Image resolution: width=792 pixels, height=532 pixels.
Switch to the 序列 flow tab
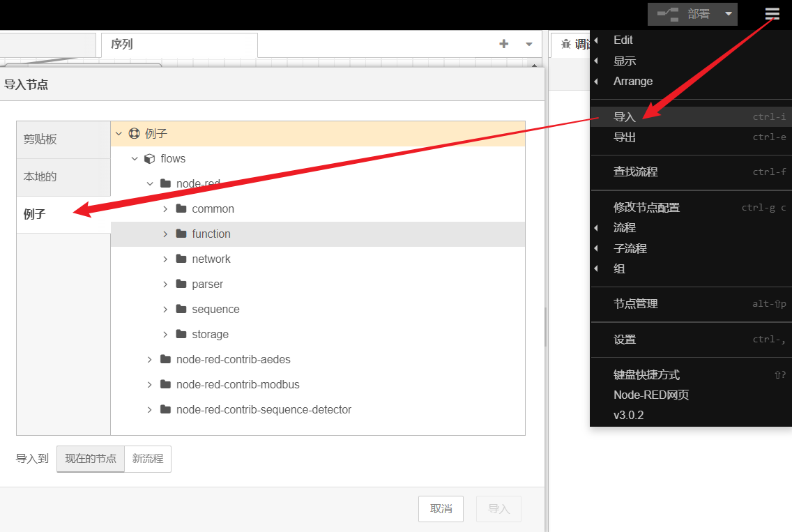pos(179,45)
